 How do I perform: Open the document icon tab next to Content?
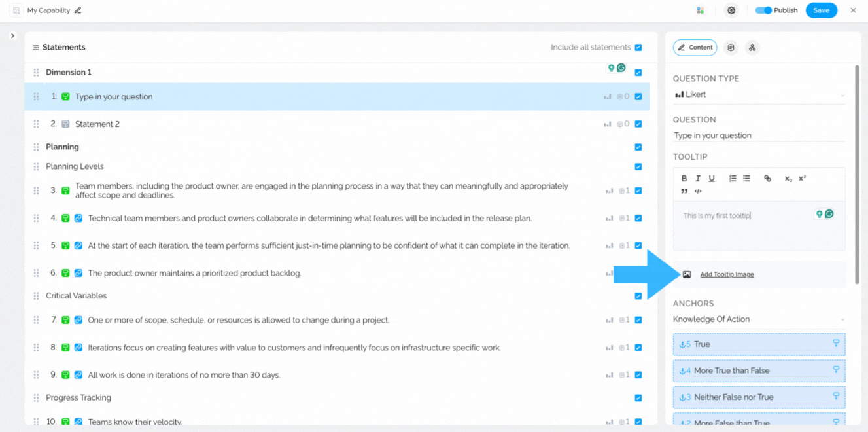[731, 48]
